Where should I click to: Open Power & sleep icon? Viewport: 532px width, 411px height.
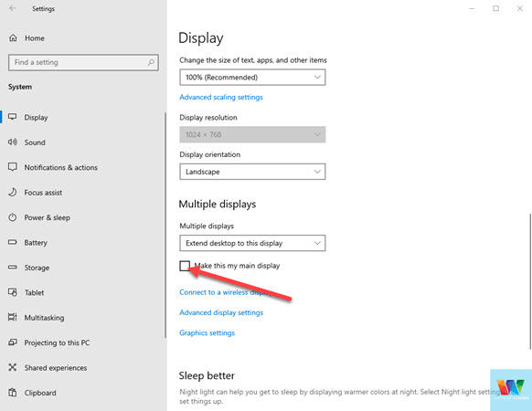coord(13,217)
